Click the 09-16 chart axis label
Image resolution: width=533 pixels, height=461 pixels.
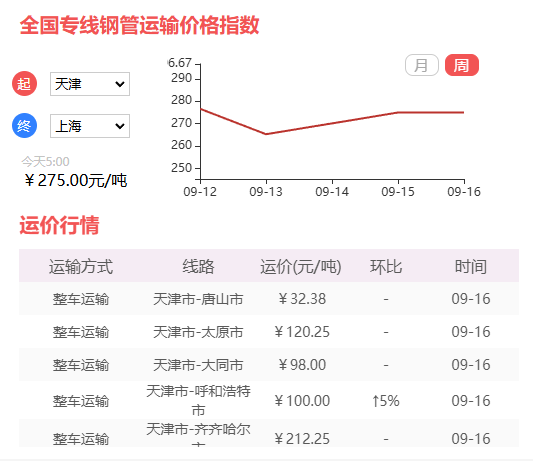coord(464,192)
